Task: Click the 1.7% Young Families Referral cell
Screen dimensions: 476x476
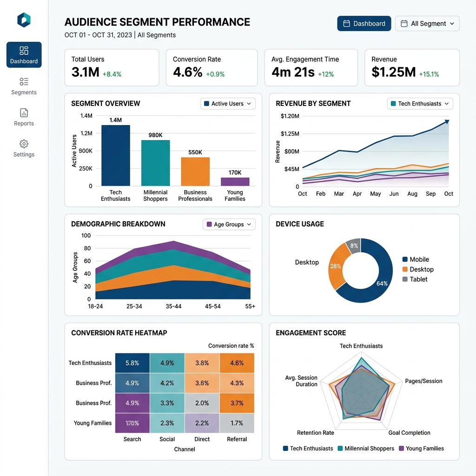Action: (237, 423)
